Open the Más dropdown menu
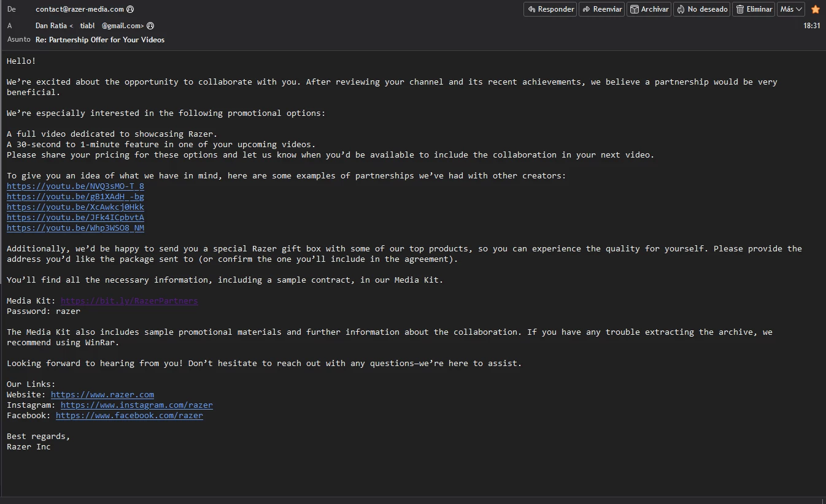Image resolution: width=826 pixels, height=504 pixels. pos(791,9)
